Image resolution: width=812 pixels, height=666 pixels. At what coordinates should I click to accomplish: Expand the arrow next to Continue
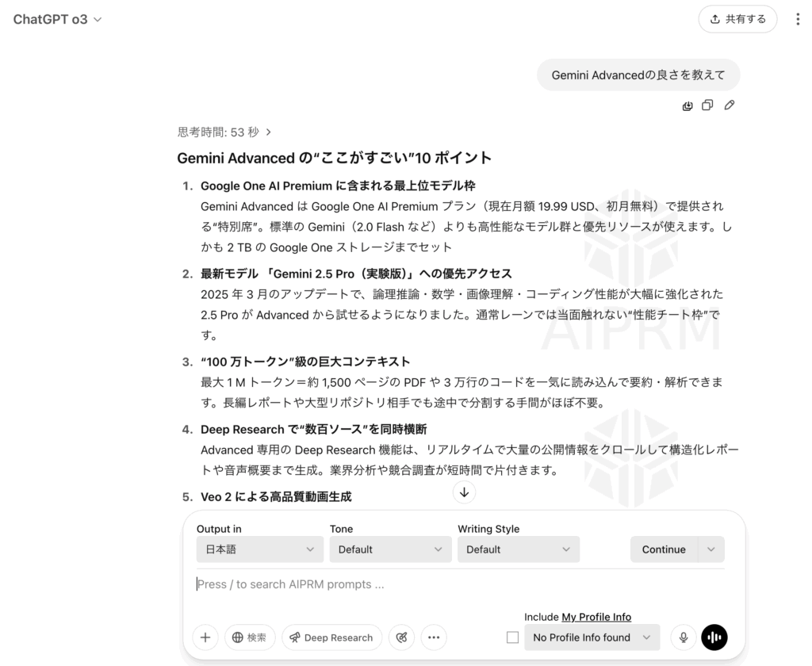(x=711, y=549)
